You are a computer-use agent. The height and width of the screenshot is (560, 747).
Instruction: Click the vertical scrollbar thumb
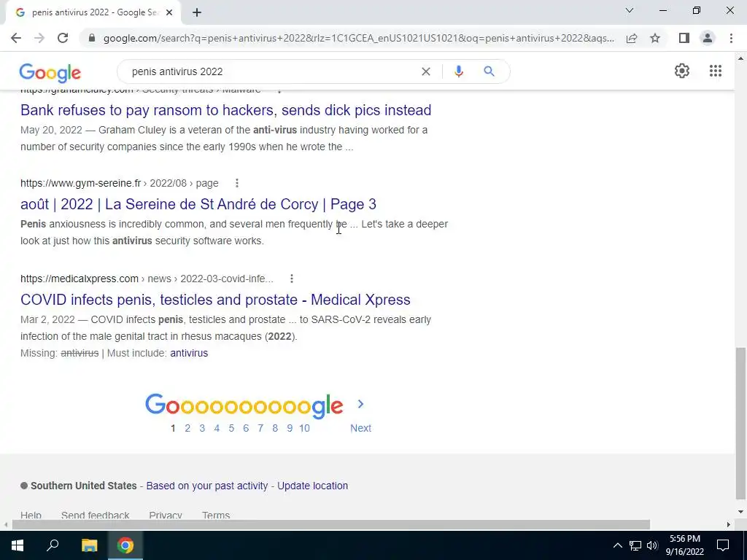pos(740,424)
